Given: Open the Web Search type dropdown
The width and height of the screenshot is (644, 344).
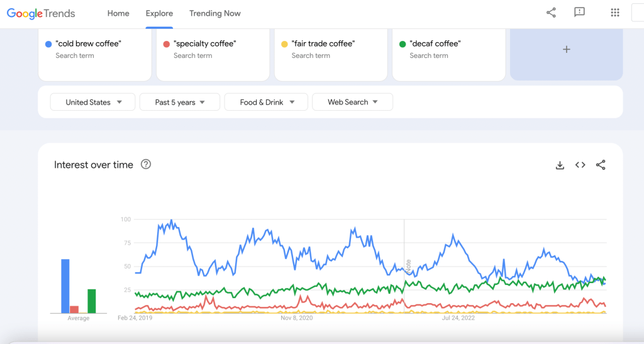Looking at the screenshot, I should 352,102.
